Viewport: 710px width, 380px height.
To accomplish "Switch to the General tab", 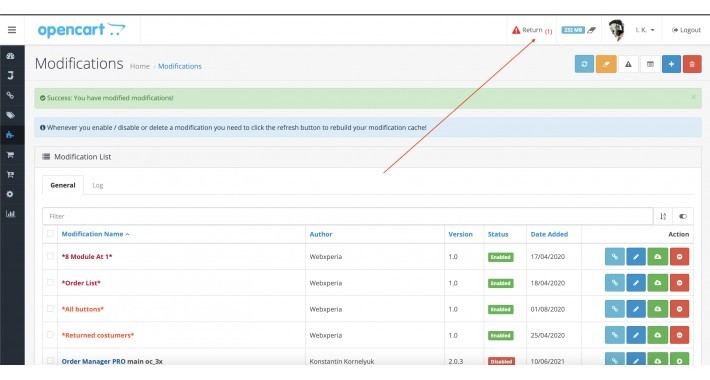I will (63, 185).
